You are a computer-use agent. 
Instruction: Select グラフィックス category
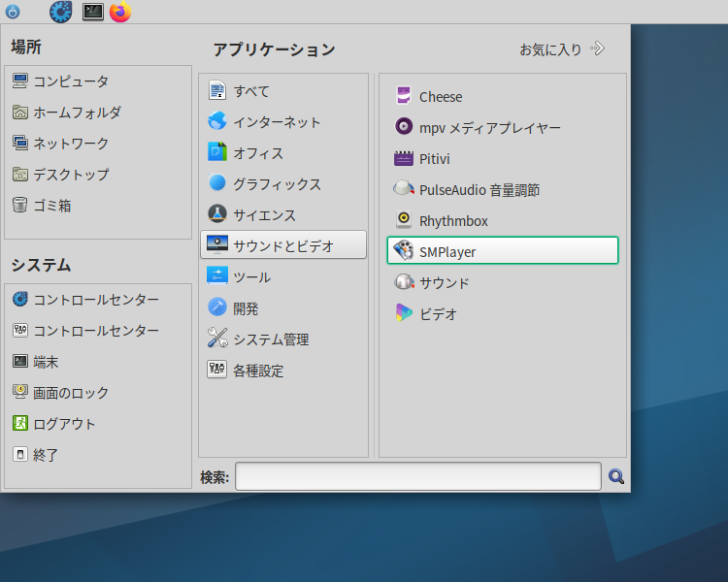283,184
